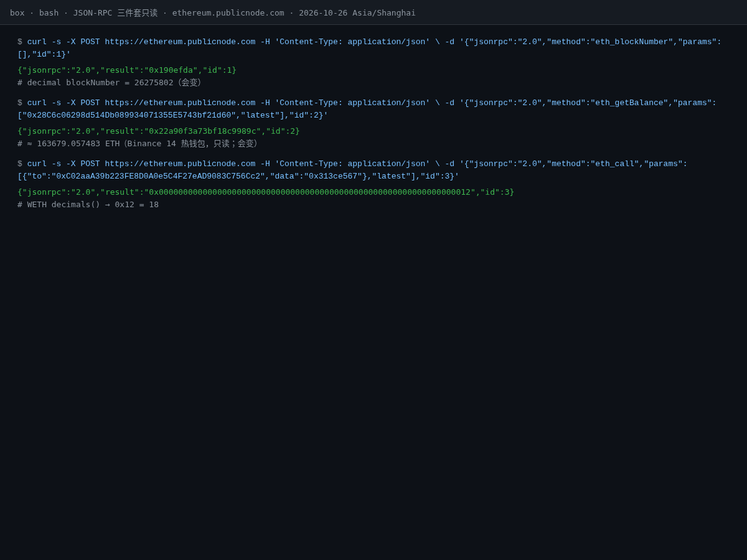The height and width of the screenshot is (560, 747).
Task: Click the eth_blockNumber curl command line
Action: click(x=369, y=42)
